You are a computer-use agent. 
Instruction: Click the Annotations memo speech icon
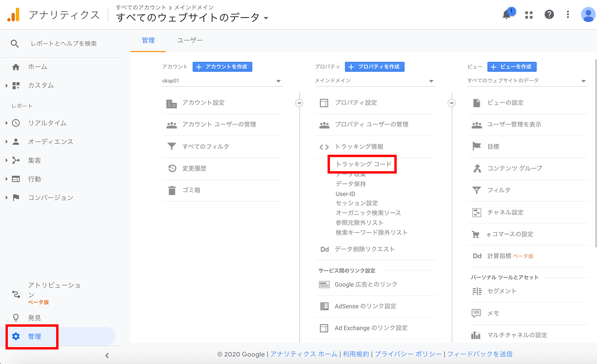[476, 313]
